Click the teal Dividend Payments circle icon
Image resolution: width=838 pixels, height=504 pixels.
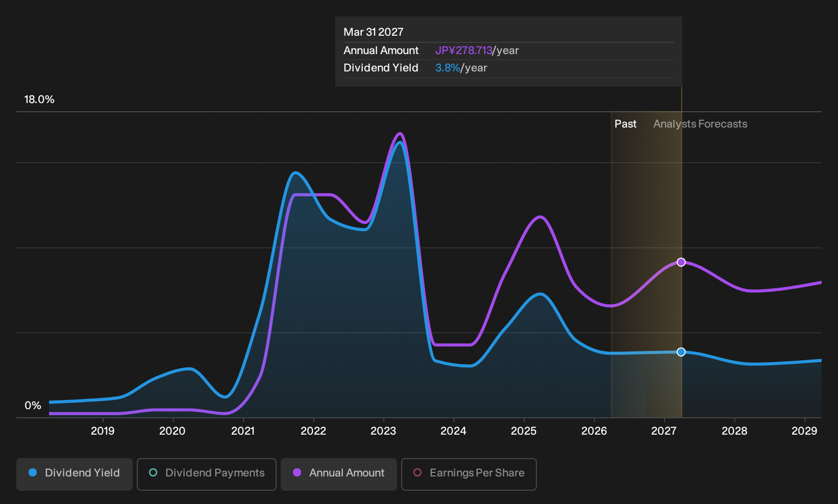click(x=153, y=472)
